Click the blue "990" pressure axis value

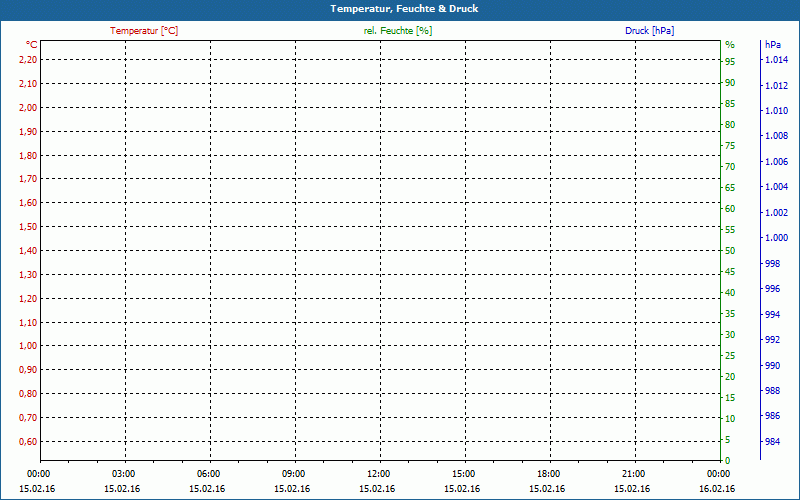click(x=772, y=366)
